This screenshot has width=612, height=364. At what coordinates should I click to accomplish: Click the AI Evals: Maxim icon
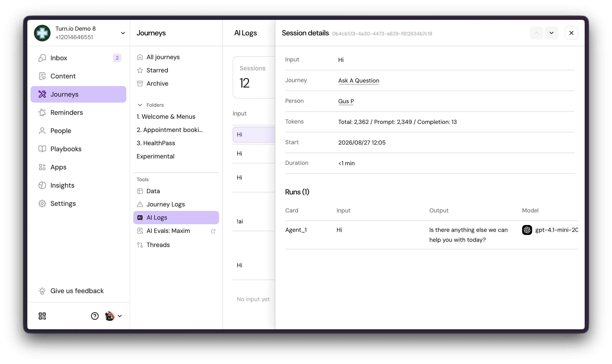[140, 231]
